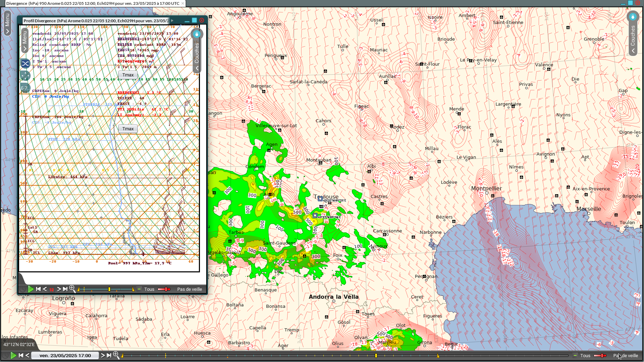Toggle the green minus button beside profile Tous
The image size is (644, 362).
coord(139,289)
